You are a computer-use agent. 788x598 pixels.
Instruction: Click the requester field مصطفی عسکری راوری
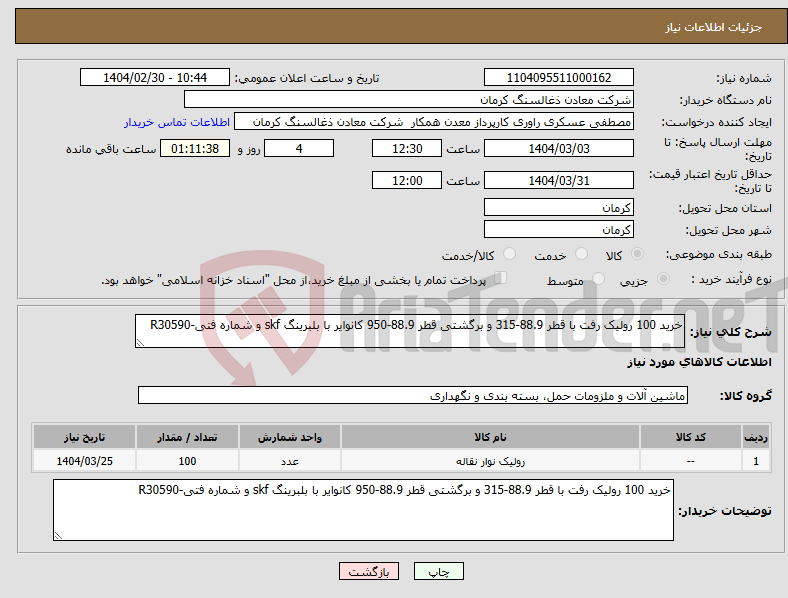click(434, 122)
